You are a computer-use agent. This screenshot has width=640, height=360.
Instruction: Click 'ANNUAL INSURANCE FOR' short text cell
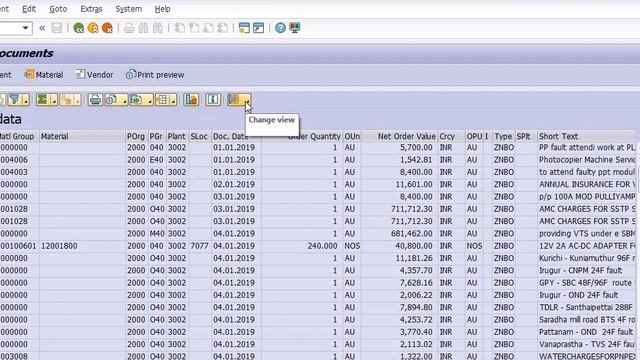586,184
